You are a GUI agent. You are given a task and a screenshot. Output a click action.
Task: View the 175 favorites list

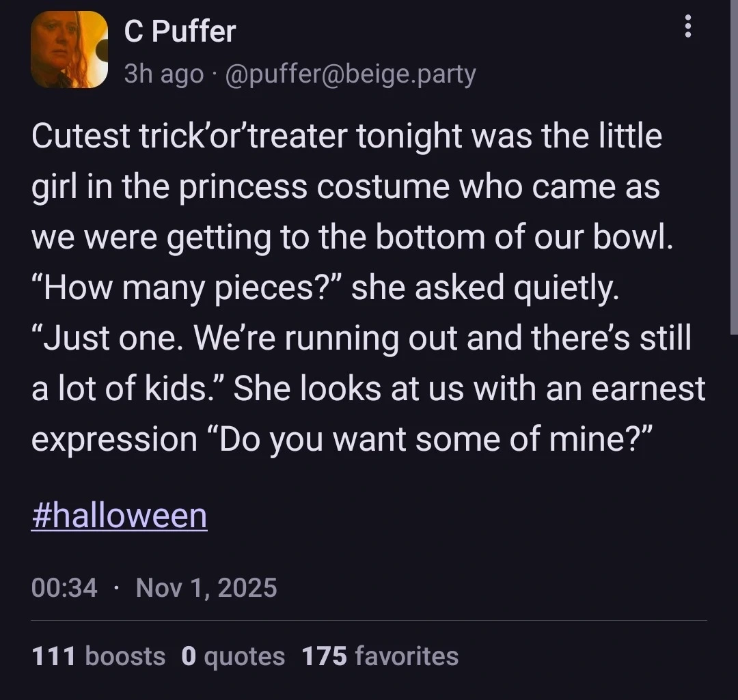point(380,656)
